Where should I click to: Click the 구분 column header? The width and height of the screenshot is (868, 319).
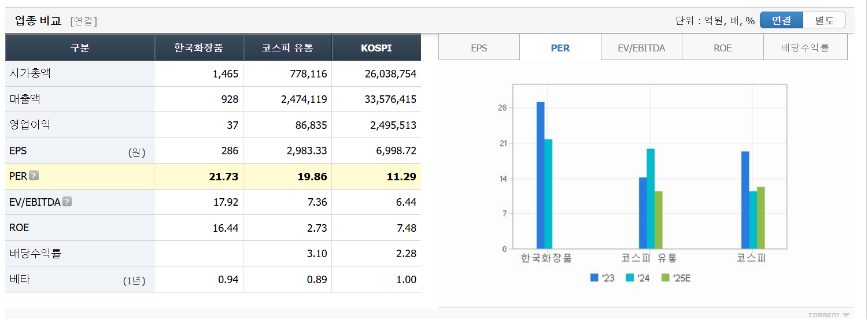click(80, 48)
